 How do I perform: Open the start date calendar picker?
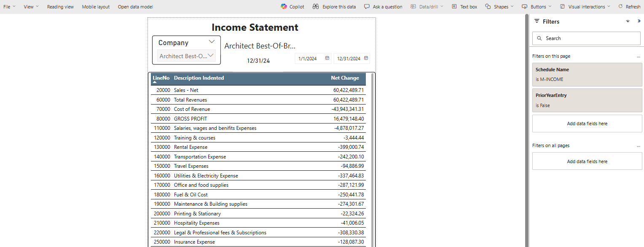click(327, 59)
